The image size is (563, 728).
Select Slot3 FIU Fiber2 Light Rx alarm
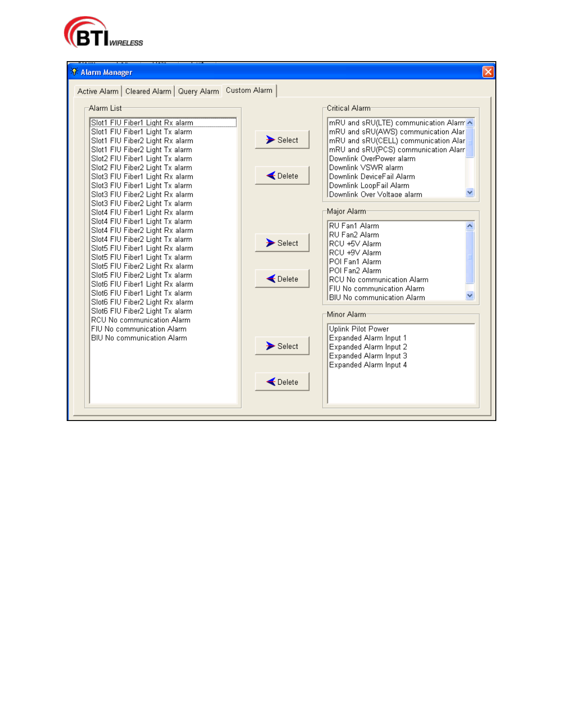coord(163,194)
